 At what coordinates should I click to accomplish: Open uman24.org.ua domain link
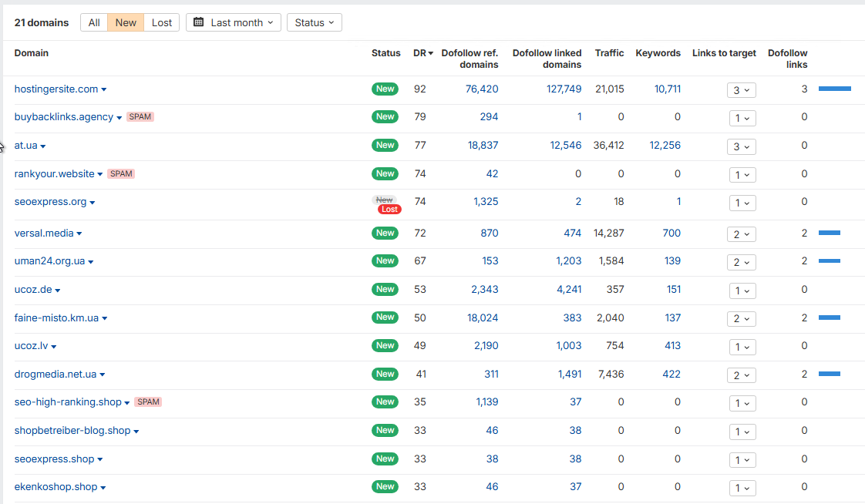(49, 260)
